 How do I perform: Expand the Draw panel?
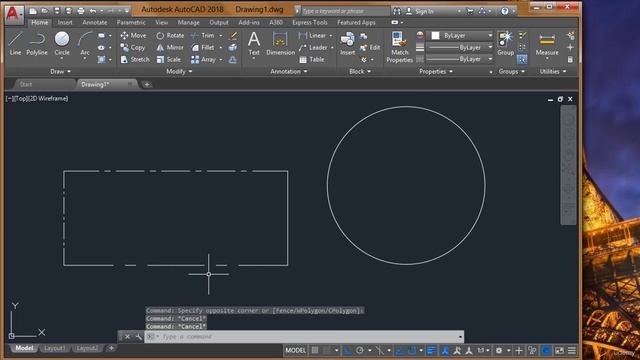[60, 71]
